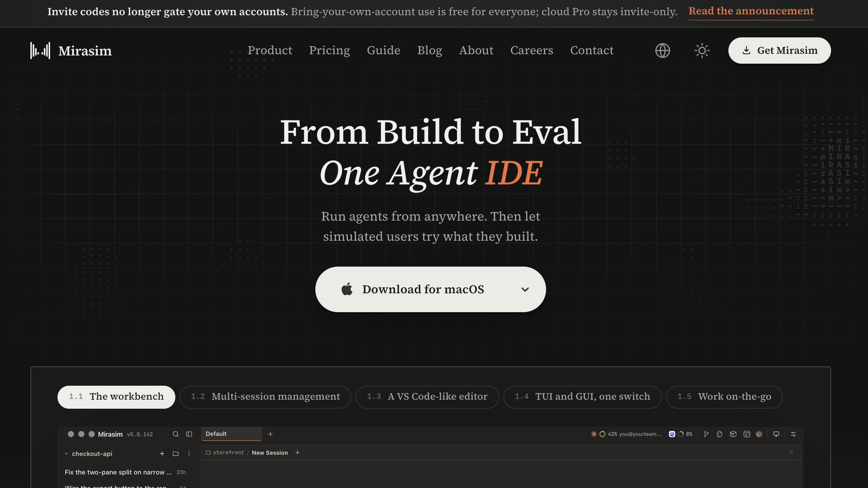The image size is (868, 488).
Task: Click the folder icon beside checkout-api
Action: click(175, 454)
